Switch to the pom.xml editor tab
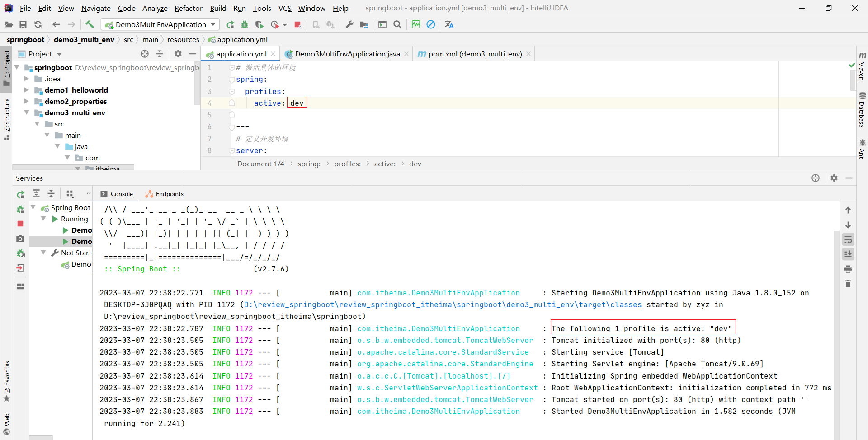The height and width of the screenshot is (440, 868). (x=475, y=54)
